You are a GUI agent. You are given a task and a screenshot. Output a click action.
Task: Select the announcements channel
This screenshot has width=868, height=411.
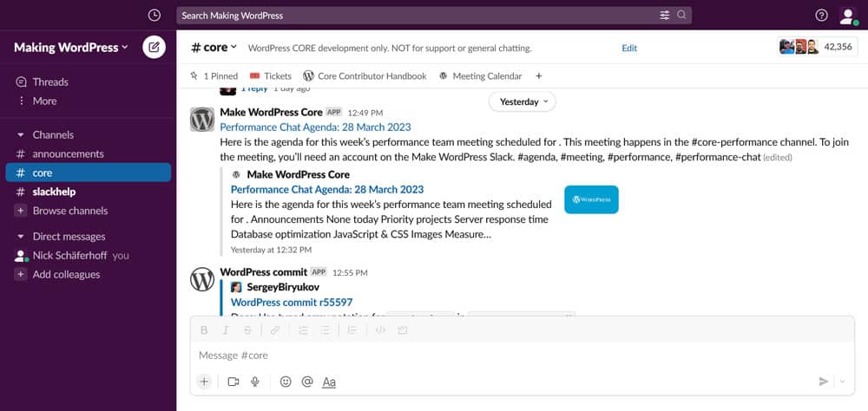(68, 154)
